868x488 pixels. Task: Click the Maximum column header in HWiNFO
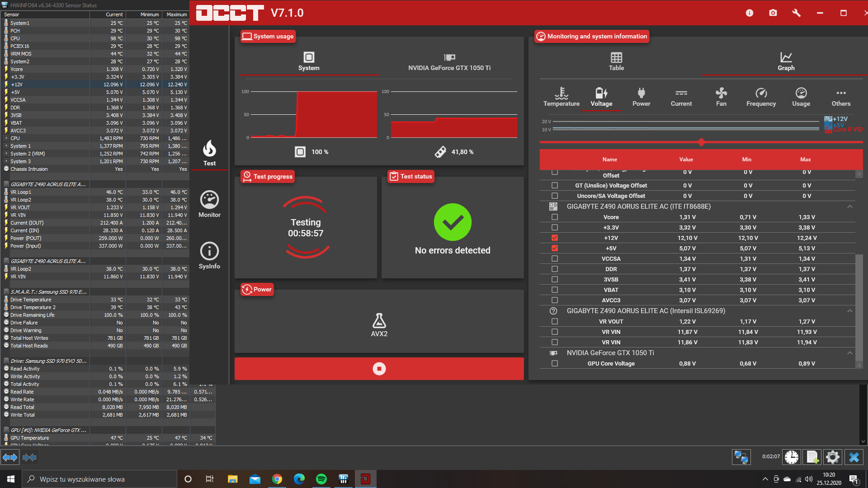[176, 14]
